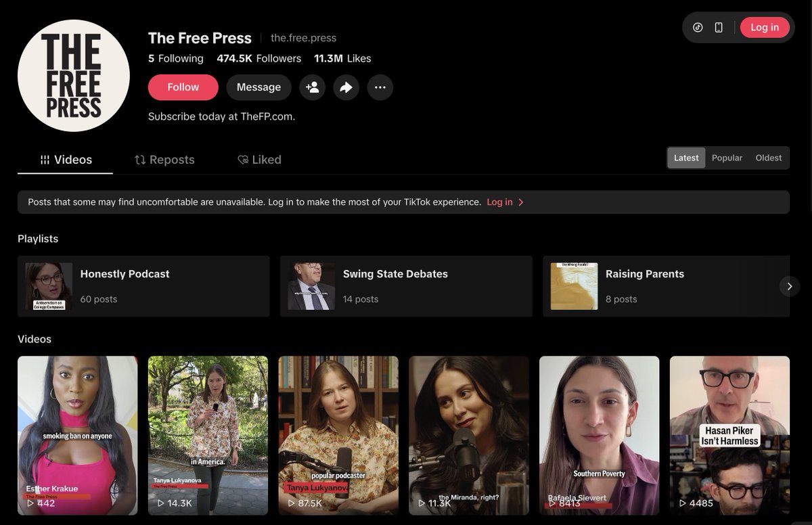The height and width of the screenshot is (525, 812).
Task: Play the "in America." Tanya Lukyanova outdoor video
Action: tap(208, 436)
